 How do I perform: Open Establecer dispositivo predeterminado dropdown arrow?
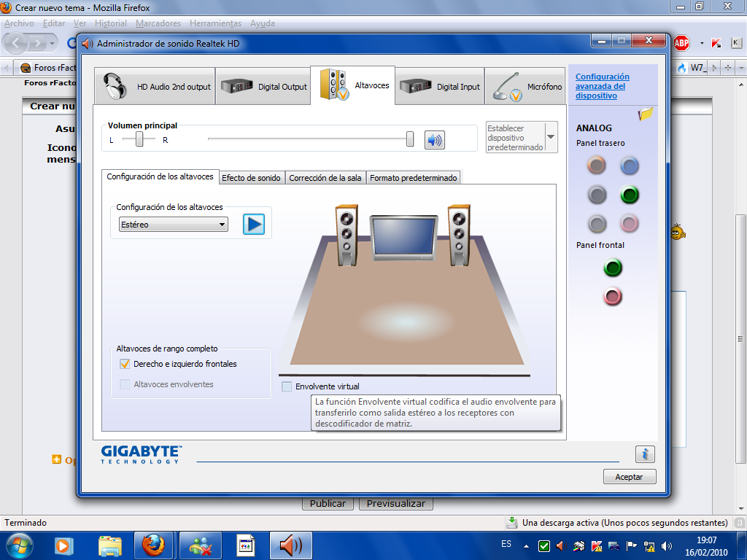551,136
